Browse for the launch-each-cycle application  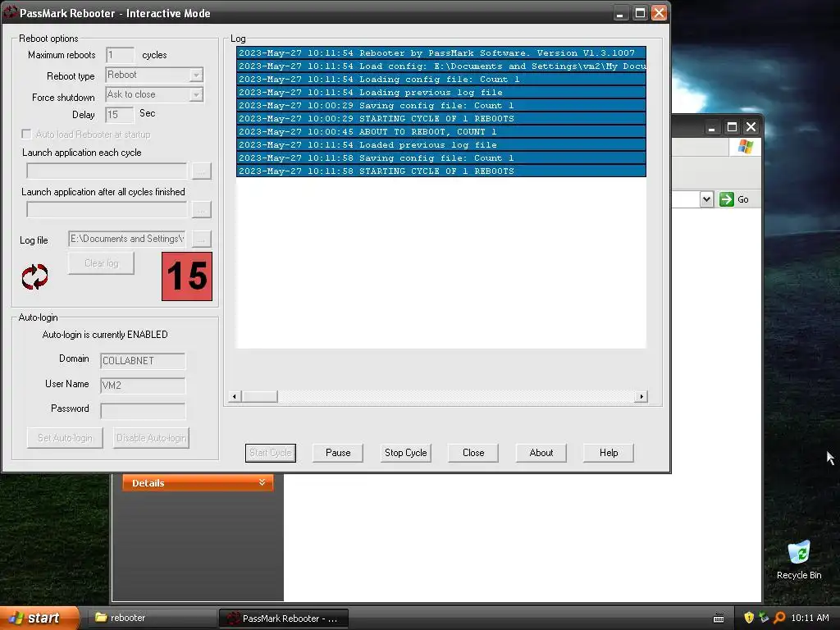201,171
